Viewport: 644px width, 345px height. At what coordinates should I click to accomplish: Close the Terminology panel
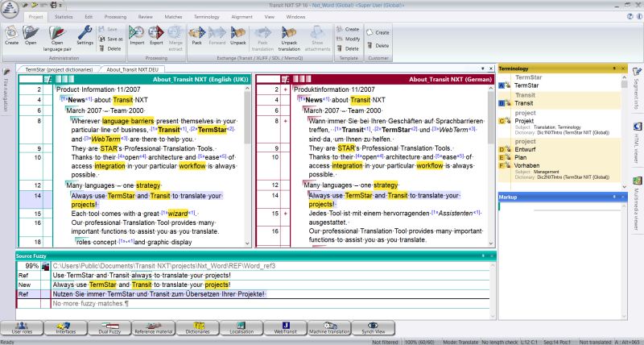pos(623,69)
